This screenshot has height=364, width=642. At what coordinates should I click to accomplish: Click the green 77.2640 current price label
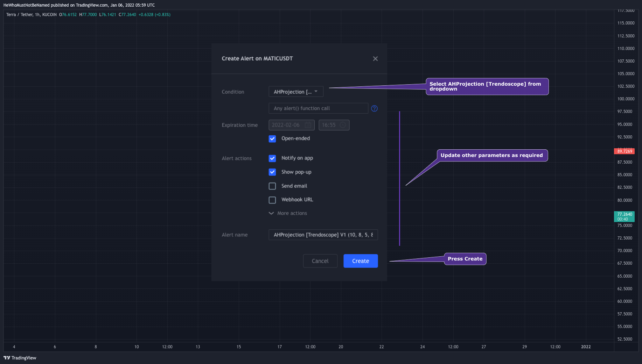point(624,217)
